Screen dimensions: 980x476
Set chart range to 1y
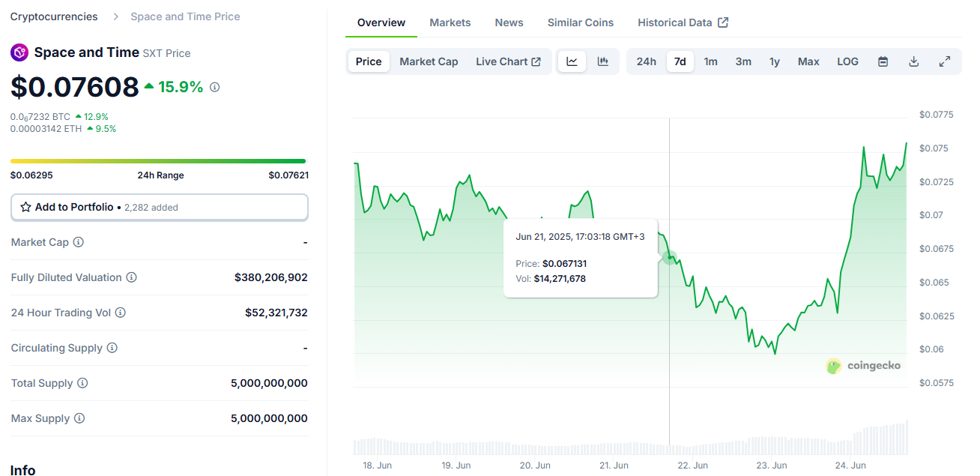[x=775, y=61]
